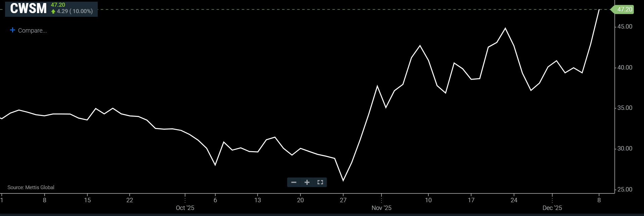644x216 pixels.
Task: Click the 40.00 price axis label
Action: tap(625, 68)
